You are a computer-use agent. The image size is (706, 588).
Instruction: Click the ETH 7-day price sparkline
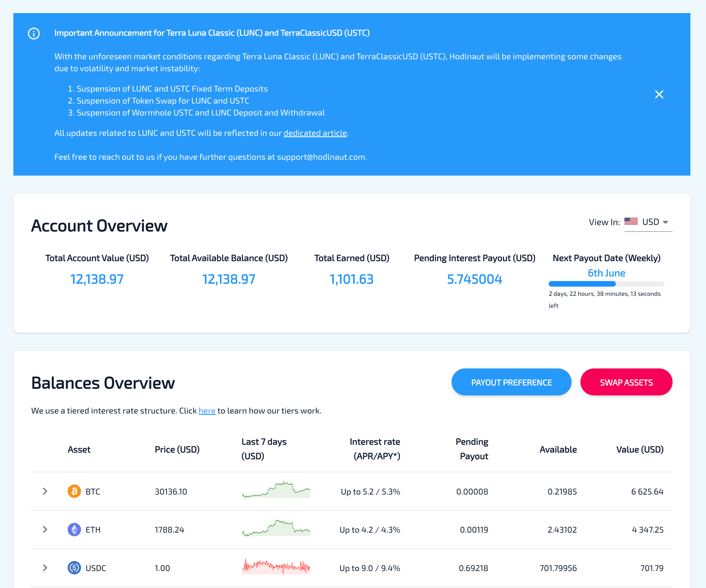click(276, 528)
